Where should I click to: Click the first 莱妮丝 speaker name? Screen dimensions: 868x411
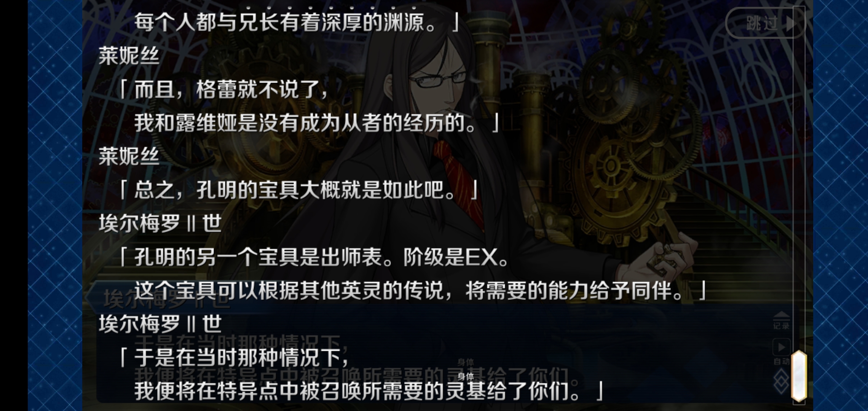click(x=129, y=56)
